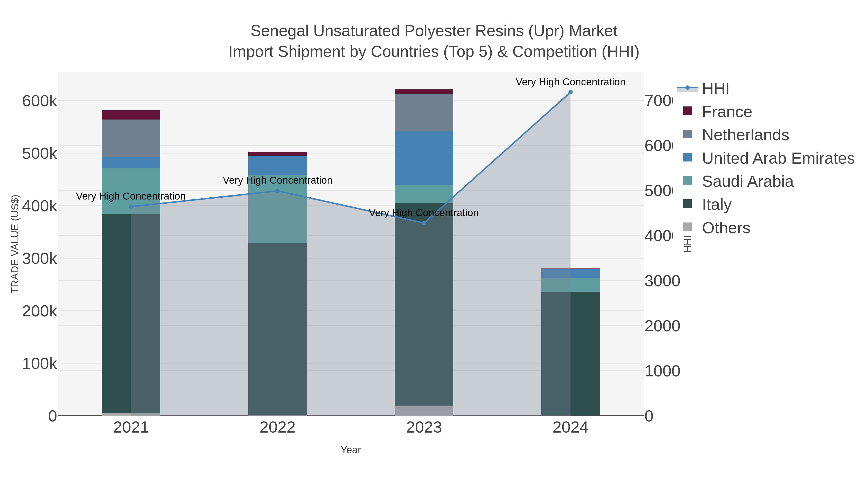This screenshot has height=488, width=868.
Task: Click the 2024 United Arab Emirates segment
Action: click(x=570, y=274)
